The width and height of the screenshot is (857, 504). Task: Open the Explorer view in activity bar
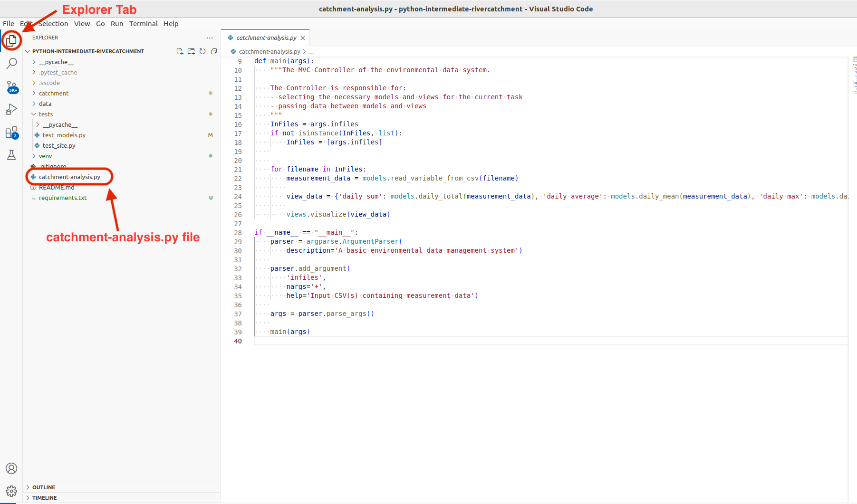[11, 40]
